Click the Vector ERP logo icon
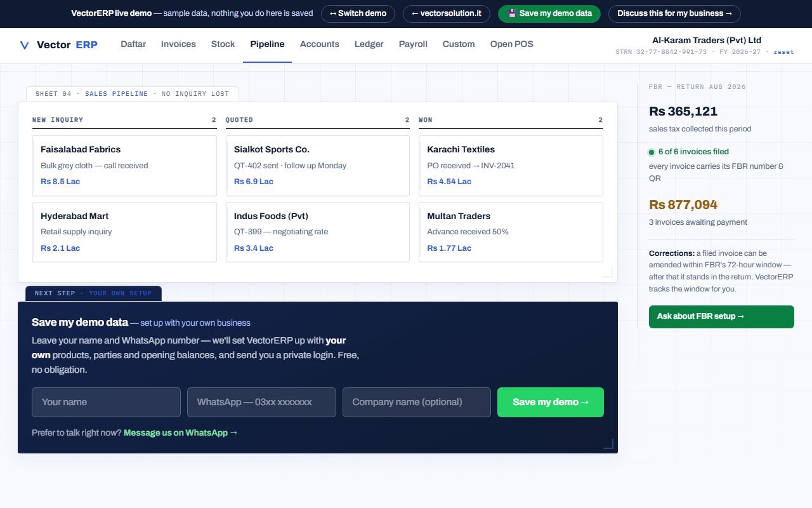812x508 pixels. pos(25,44)
